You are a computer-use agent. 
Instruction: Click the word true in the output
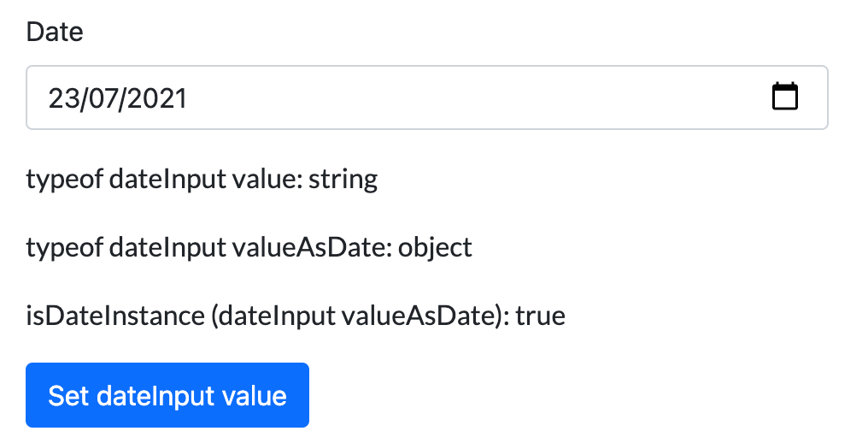point(540,316)
